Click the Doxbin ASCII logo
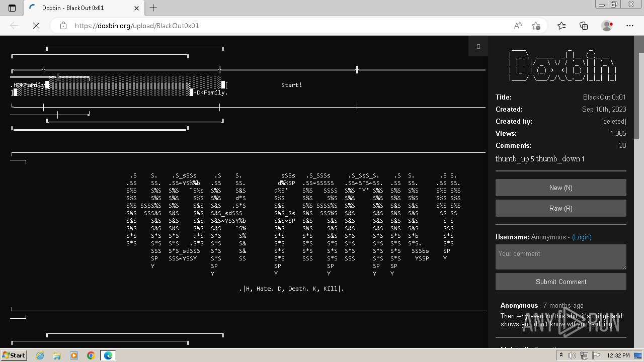 click(562, 66)
